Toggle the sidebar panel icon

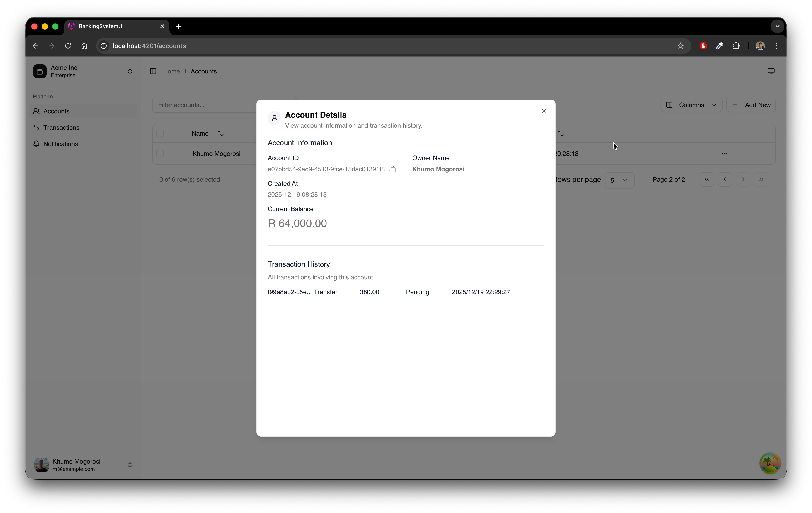click(x=153, y=71)
